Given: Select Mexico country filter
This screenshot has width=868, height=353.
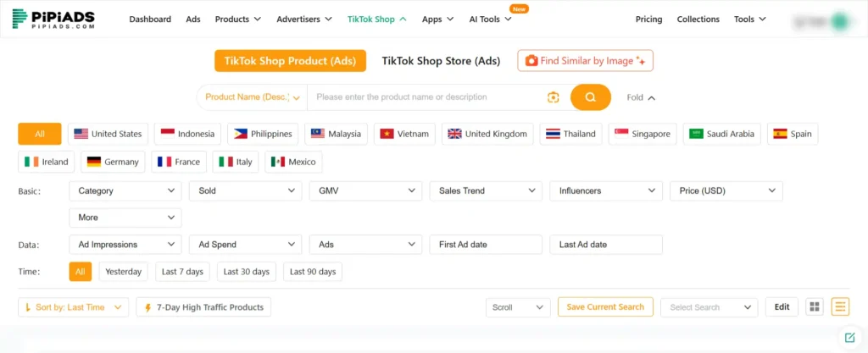Looking at the screenshot, I should point(293,162).
